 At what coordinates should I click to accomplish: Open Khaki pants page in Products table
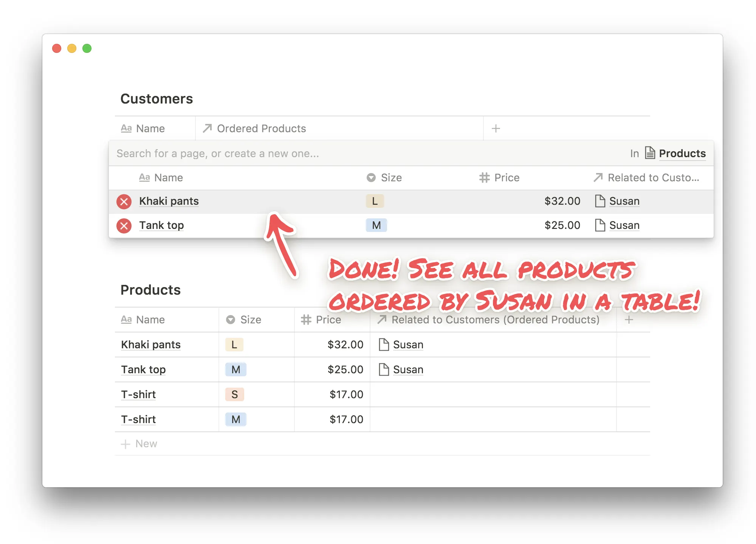[x=151, y=345]
